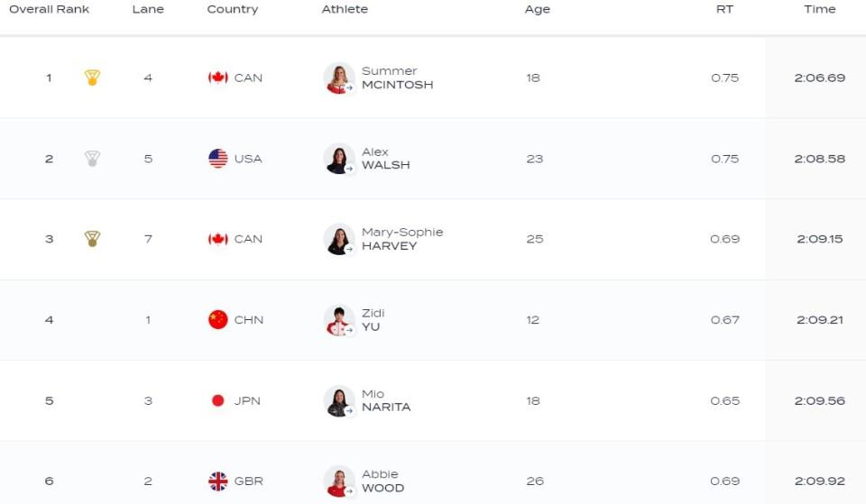Open Alex Walsh's athlete avatar
Viewport: 866px width, 504px height.
coord(338,159)
